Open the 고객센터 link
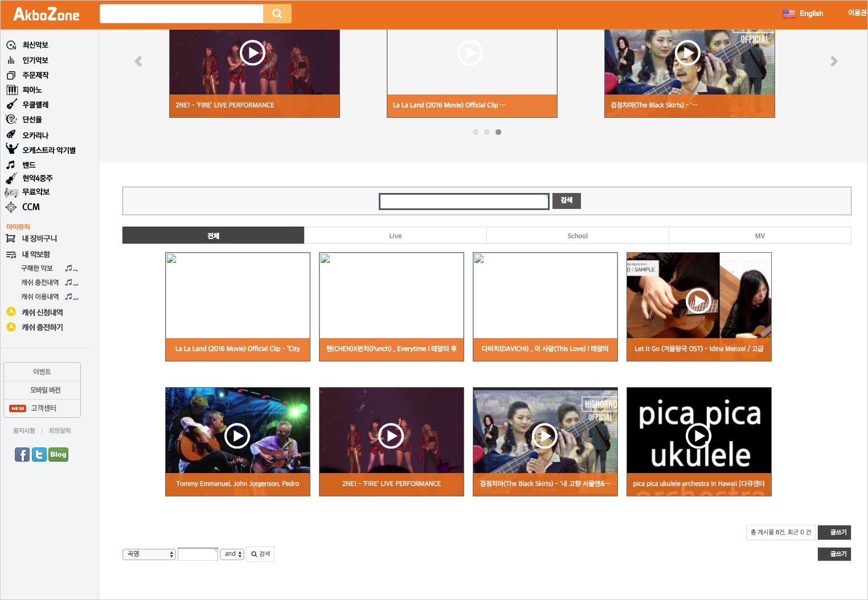This screenshot has width=868, height=600. (x=43, y=408)
